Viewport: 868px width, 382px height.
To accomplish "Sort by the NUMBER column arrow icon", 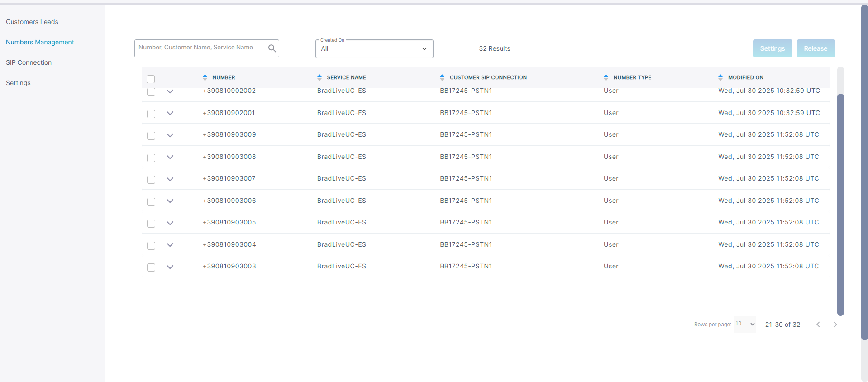I will click(x=205, y=77).
